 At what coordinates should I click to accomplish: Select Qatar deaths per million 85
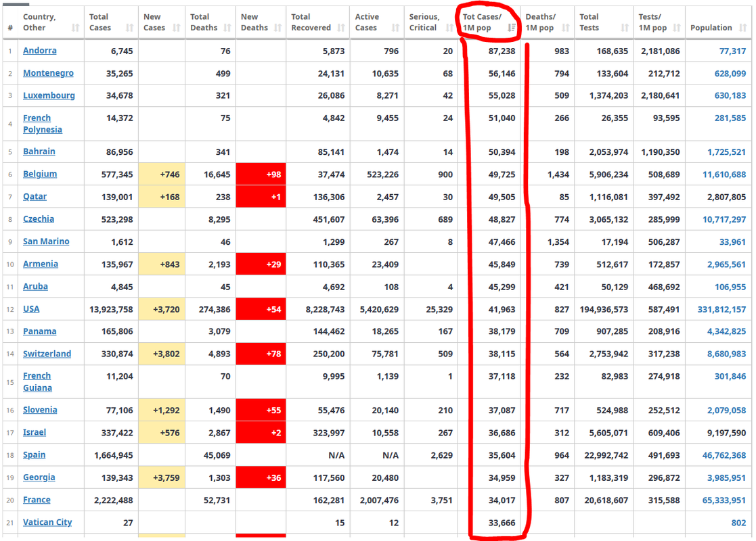(564, 197)
